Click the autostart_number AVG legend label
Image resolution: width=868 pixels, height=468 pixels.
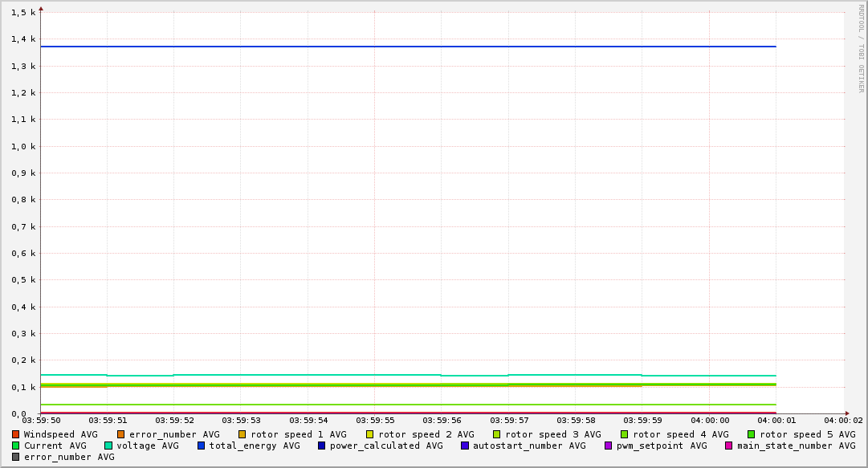[529, 446]
